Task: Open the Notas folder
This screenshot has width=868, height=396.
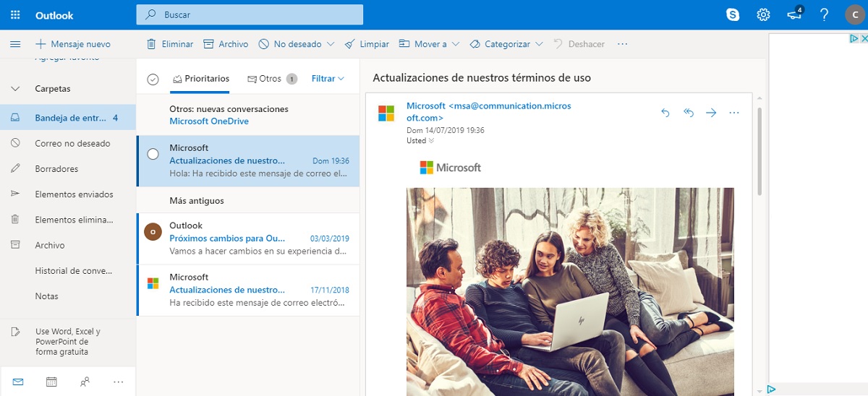Action: 68,296
